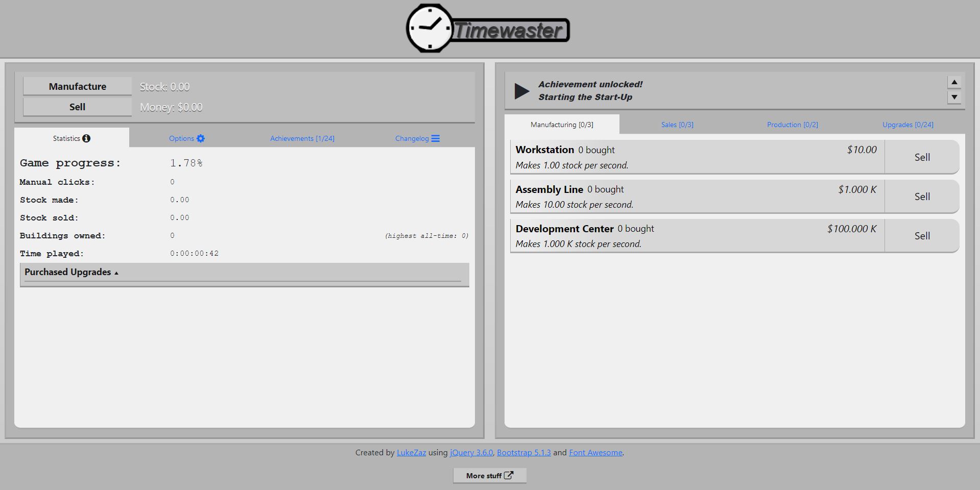Click the Sell stock button

[77, 107]
